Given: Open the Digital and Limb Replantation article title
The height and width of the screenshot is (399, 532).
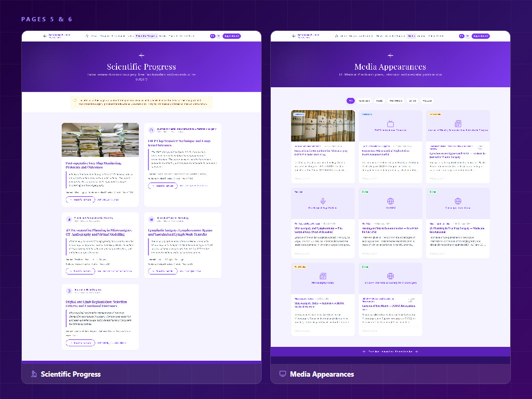Looking at the screenshot, I should pyautogui.click(x=96, y=304).
